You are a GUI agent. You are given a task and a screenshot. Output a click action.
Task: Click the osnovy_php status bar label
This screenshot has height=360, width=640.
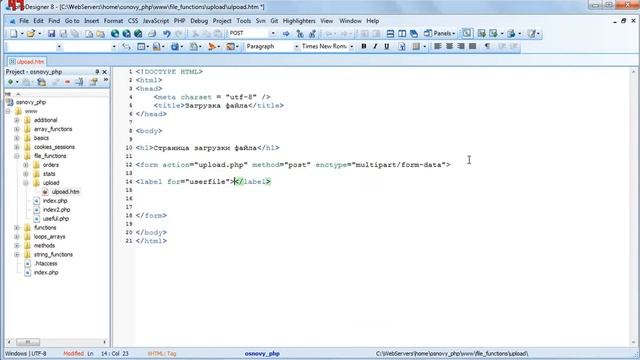[x=262, y=353]
